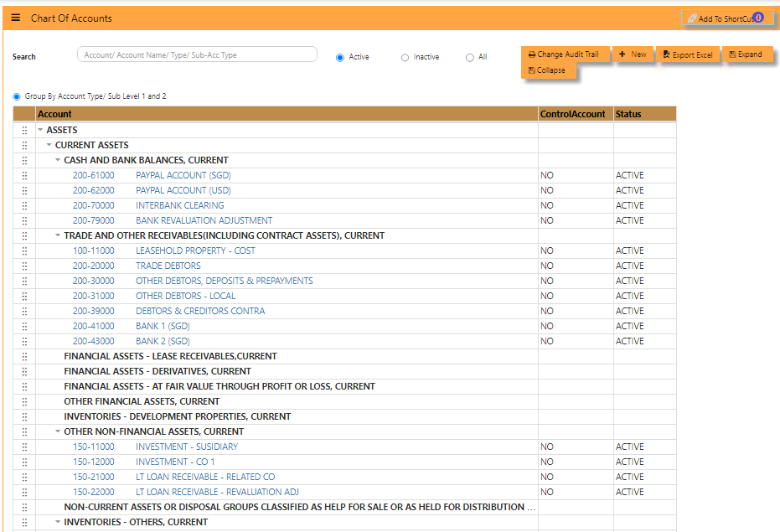The image size is (780, 532).
Task: Collapse the ASSETS tree node
Action: (40, 130)
